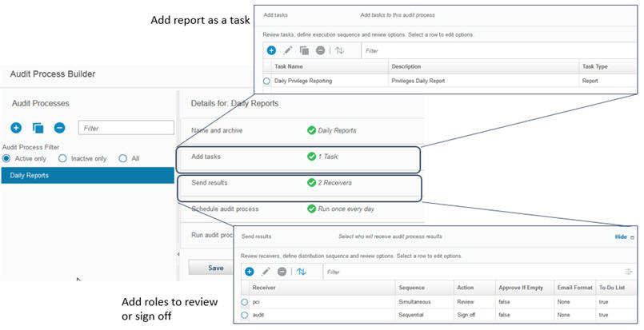Click 'Sign off' action cell for audit
The width and height of the screenshot is (644, 330).
pos(466,315)
